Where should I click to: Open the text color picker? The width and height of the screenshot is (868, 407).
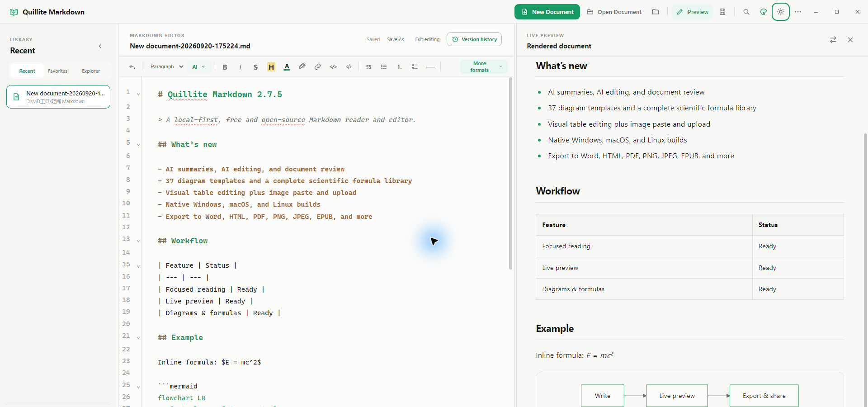pyautogui.click(x=287, y=67)
